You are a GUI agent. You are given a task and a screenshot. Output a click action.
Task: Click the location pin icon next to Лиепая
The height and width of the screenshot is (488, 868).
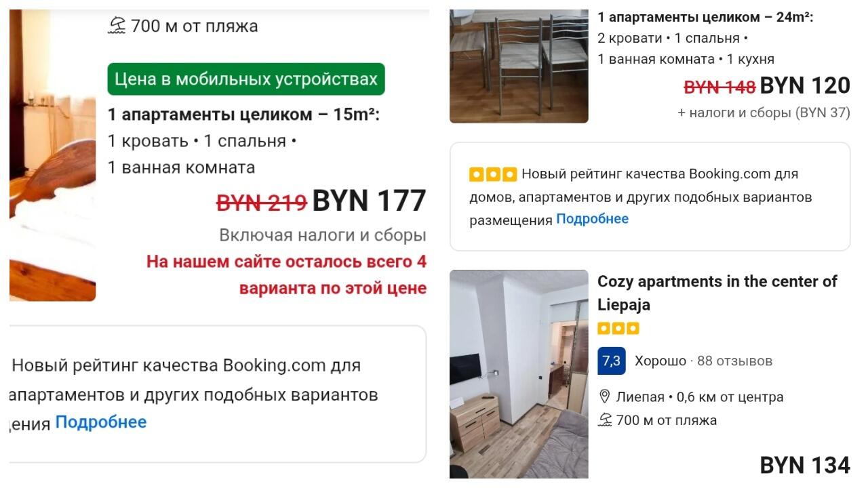tap(605, 397)
